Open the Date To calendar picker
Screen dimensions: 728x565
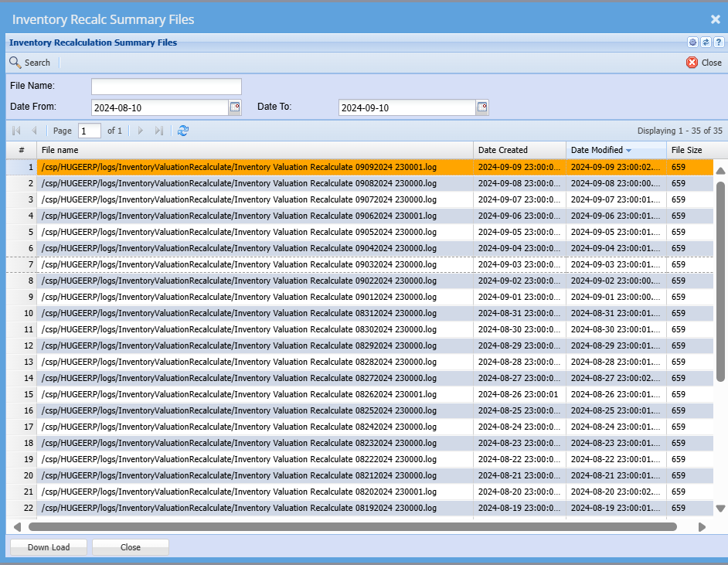pyautogui.click(x=482, y=107)
